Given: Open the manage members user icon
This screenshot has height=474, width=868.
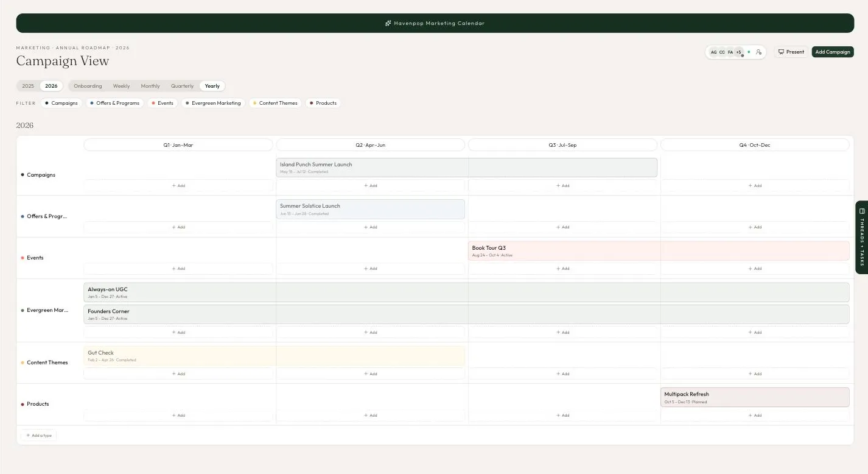Looking at the screenshot, I should pyautogui.click(x=758, y=52).
